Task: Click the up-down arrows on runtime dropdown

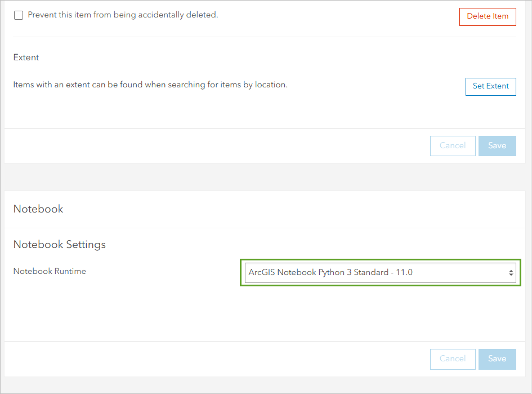Action: click(511, 273)
